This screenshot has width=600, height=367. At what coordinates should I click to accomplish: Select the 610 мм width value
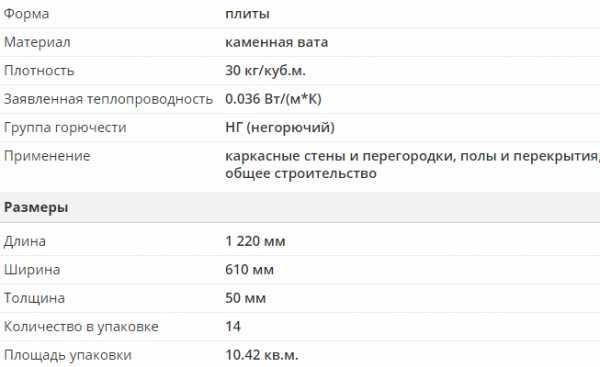[249, 270]
